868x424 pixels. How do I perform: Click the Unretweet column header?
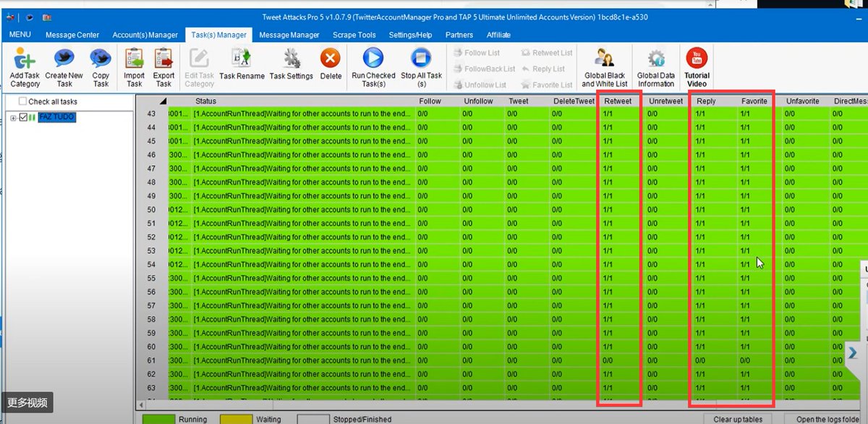pyautogui.click(x=666, y=101)
